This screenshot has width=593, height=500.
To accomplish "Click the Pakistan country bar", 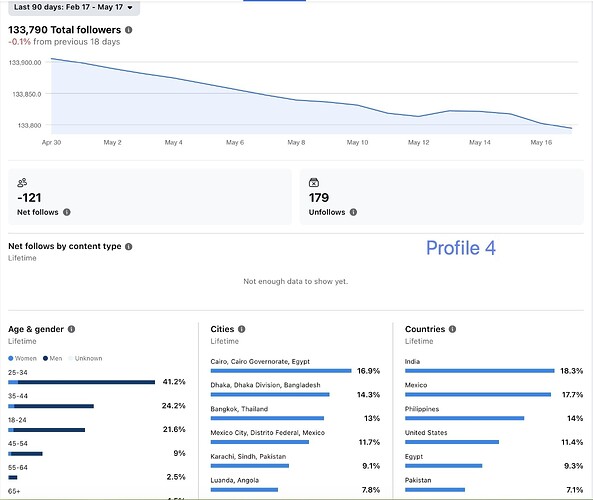I will coord(435,490).
